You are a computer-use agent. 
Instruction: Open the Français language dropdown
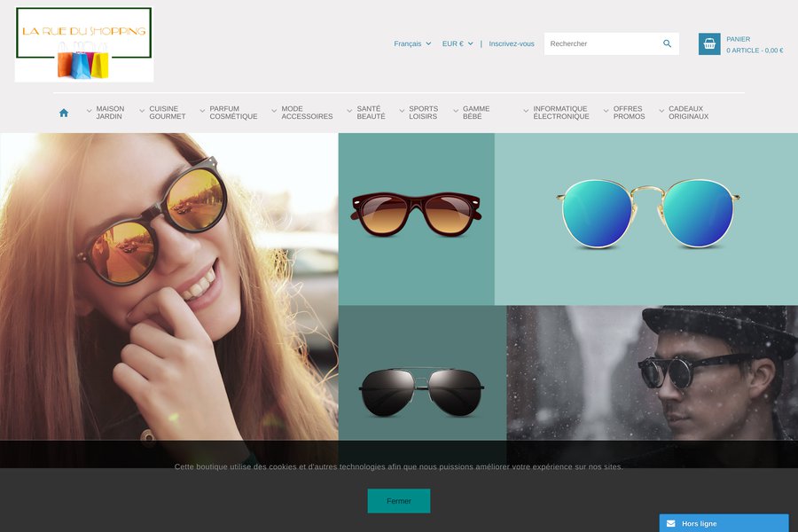pyautogui.click(x=412, y=43)
